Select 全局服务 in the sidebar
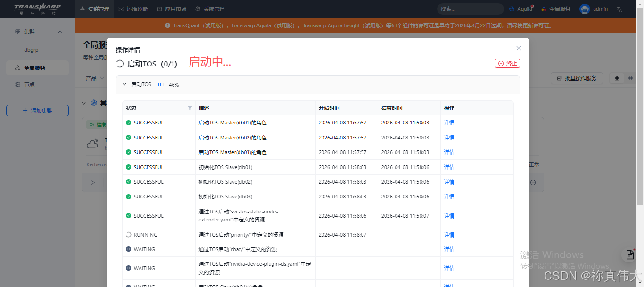644x287 pixels. coord(38,68)
